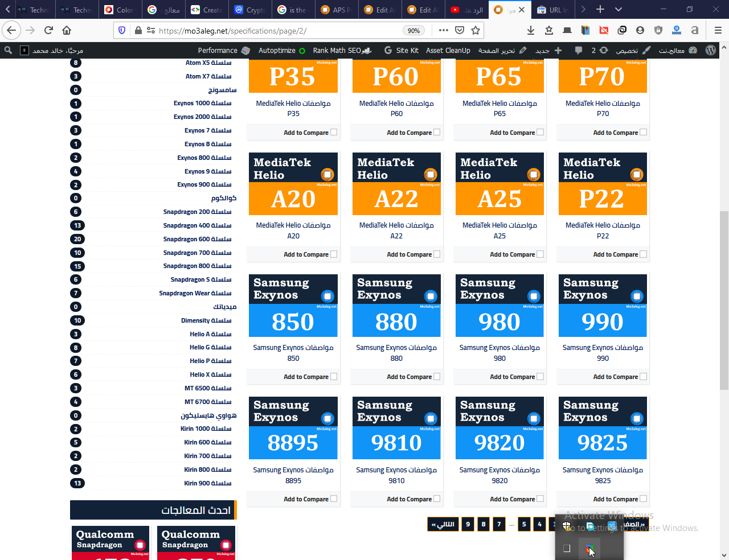729x560 pixels.
Task: Go to pagination page 7
Action: pos(499,524)
